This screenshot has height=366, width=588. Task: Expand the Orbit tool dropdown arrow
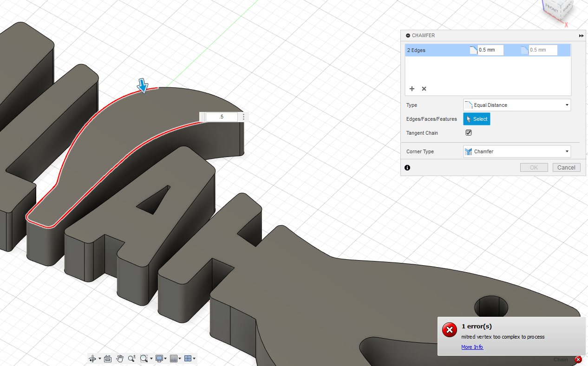(x=99, y=358)
